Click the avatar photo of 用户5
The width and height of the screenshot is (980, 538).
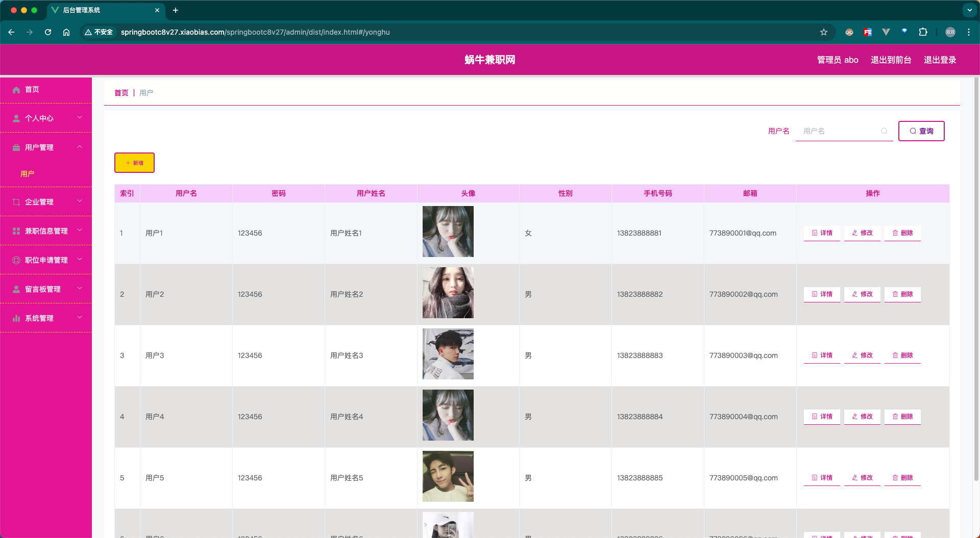pyautogui.click(x=448, y=476)
